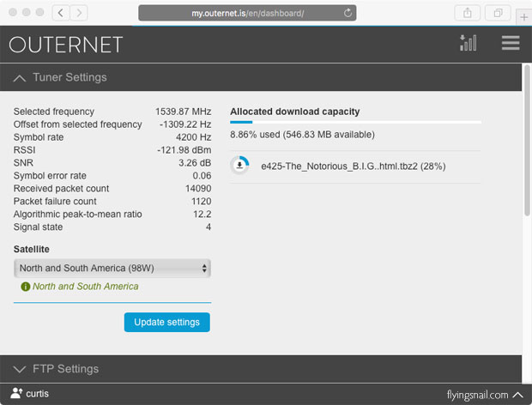The height and width of the screenshot is (405, 532).
Task: Click the Selected frequency label
Action: click(54, 112)
